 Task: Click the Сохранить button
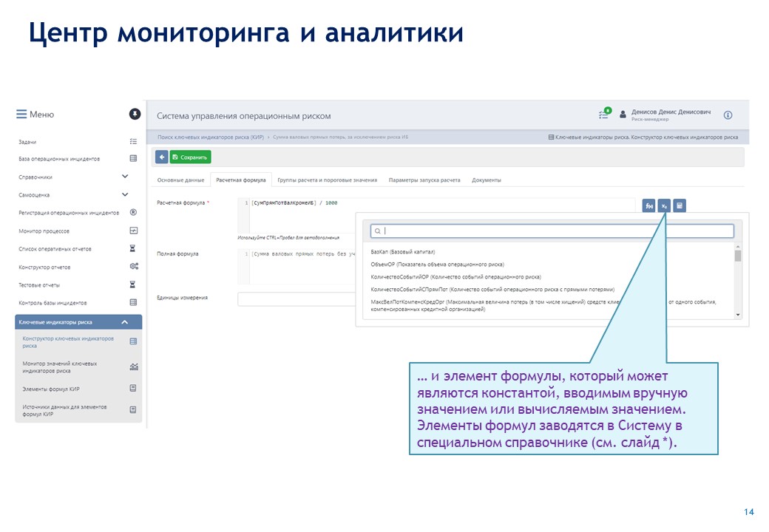pyautogui.click(x=190, y=157)
